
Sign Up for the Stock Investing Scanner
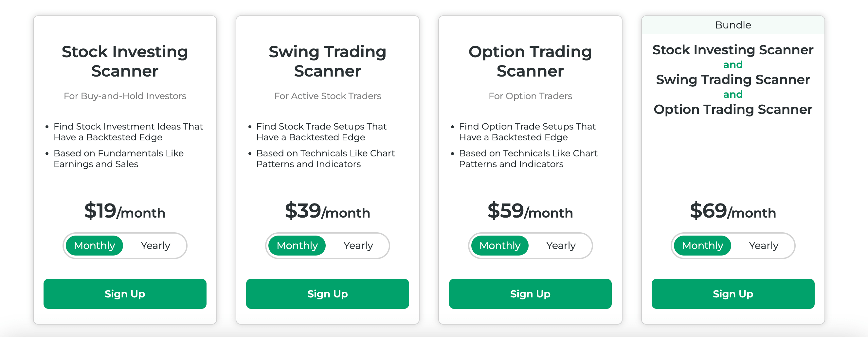point(125,293)
